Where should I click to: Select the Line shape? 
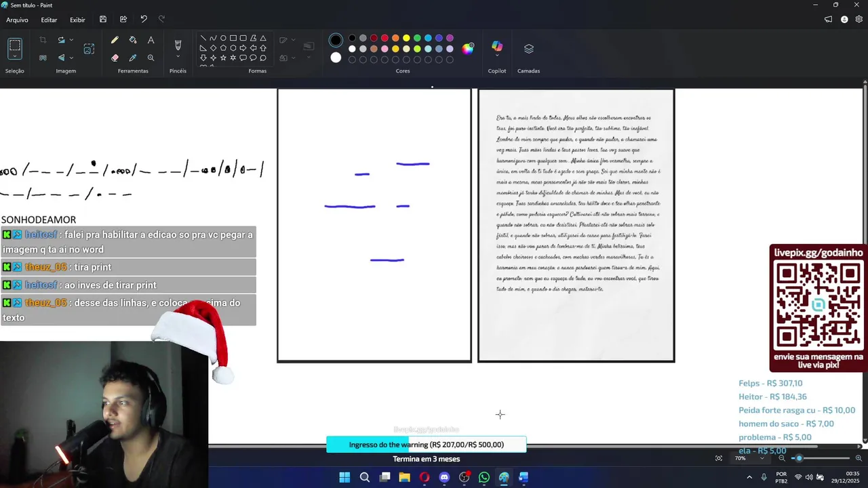203,38
